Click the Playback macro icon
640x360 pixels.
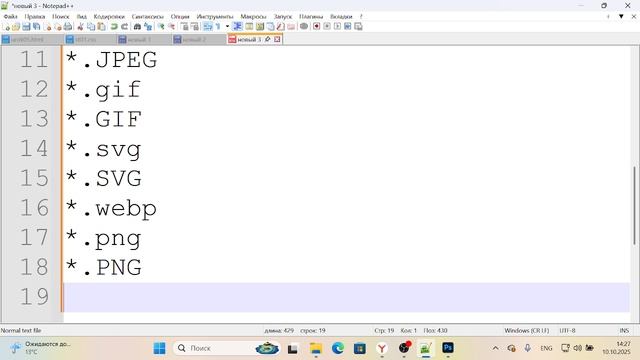point(337,27)
